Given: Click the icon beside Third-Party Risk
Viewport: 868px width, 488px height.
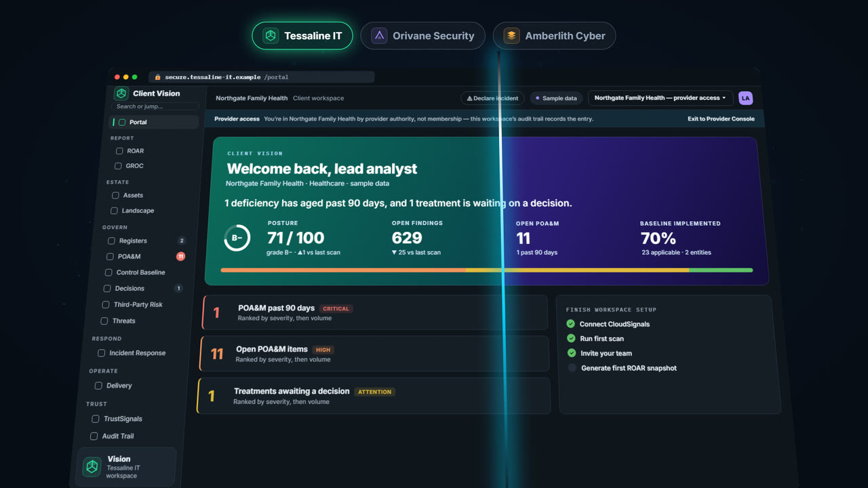Looking at the screenshot, I should click(x=106, y=305).
